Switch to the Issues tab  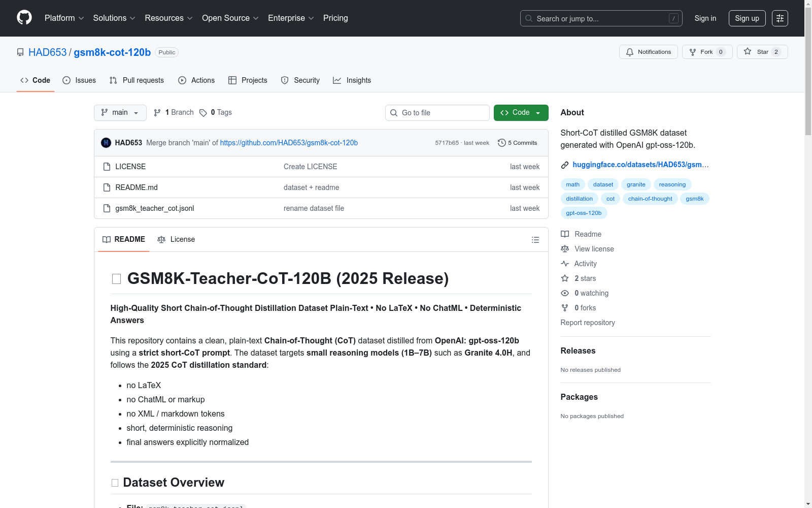click(x=79, y=80)
